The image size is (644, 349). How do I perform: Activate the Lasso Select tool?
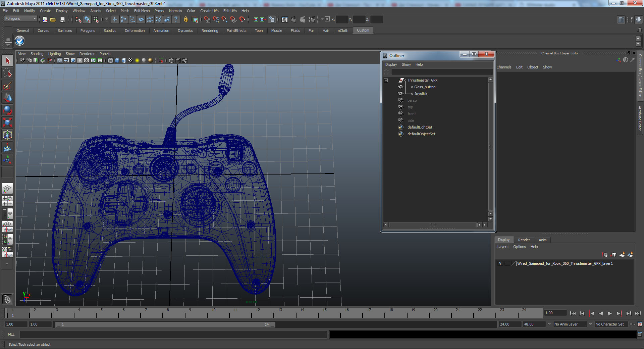click(x=7, y=73)
